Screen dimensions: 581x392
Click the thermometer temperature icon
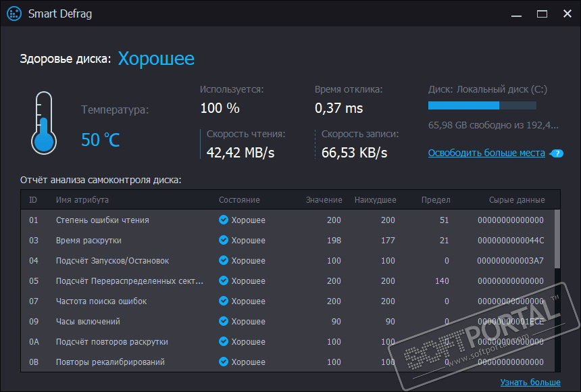[x=43, y=122]
